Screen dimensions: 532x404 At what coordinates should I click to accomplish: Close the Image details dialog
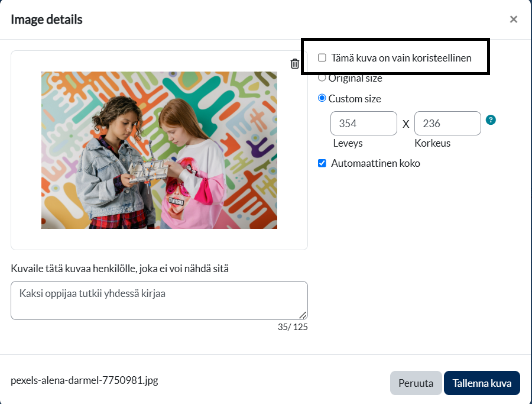(514, 20)
